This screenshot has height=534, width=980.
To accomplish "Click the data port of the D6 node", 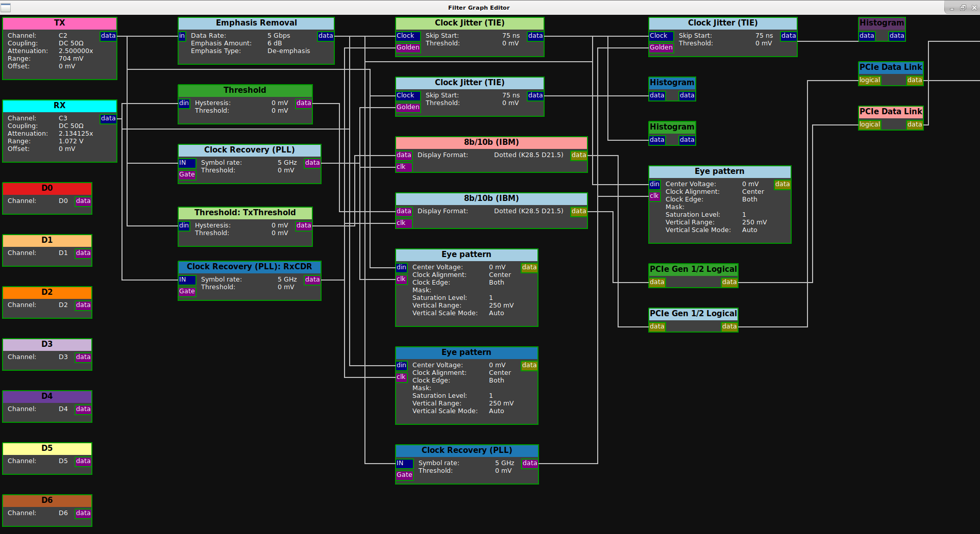I will point(83,514).
